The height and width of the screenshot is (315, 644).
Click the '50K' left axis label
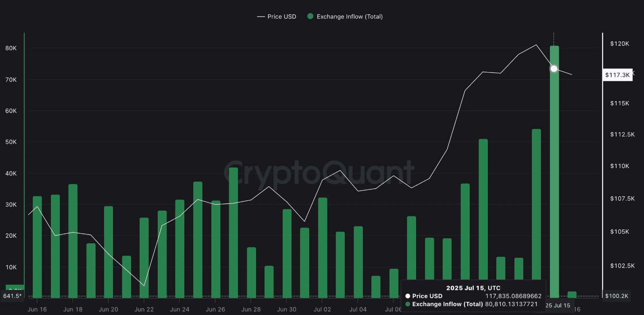click(x=11, y=142)
